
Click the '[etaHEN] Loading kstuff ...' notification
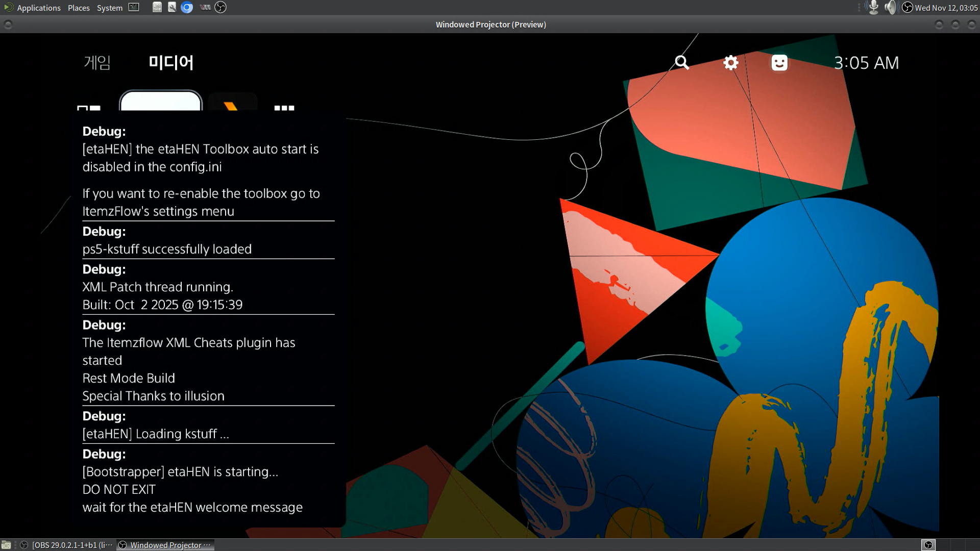156,434
